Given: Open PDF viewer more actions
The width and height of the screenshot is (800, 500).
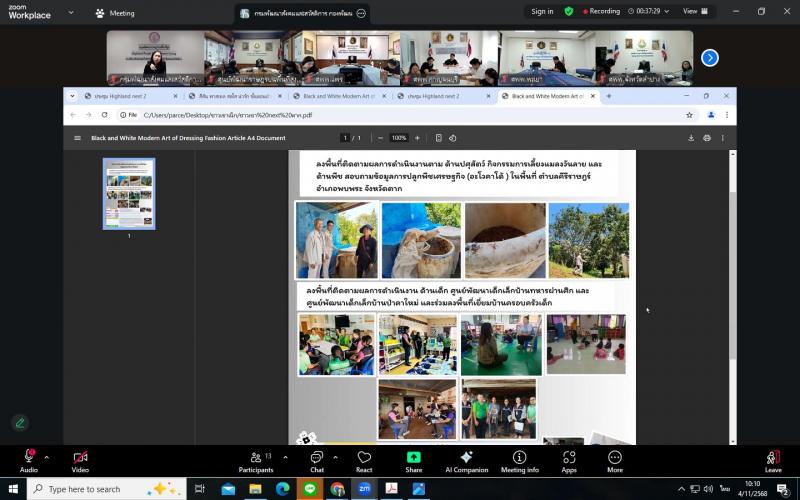Looking at the screenshot, I should [x=722, y=138].
